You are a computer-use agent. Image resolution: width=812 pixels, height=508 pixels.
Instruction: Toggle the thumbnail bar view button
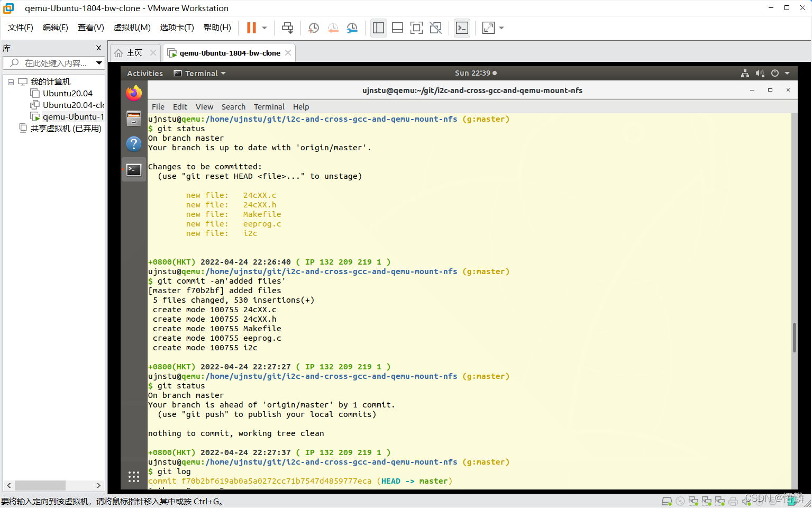pyautogui.click(x=397, y=28)
